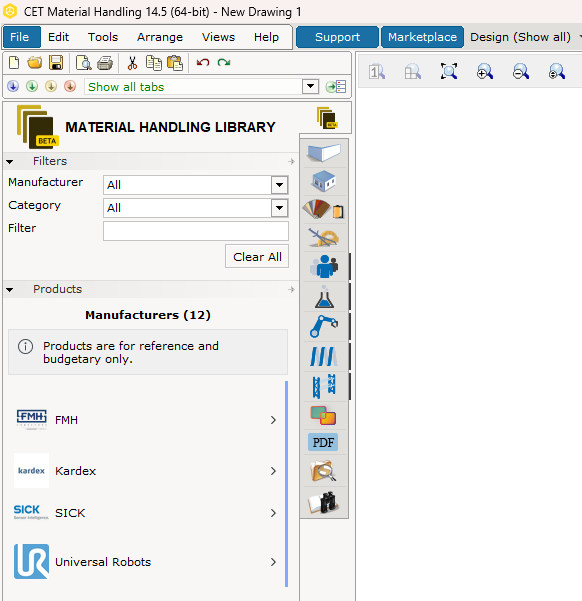Cut selection with the scissors icon
Image resolution: width=582 pixels, height=601 pixels.
(132, 63)
